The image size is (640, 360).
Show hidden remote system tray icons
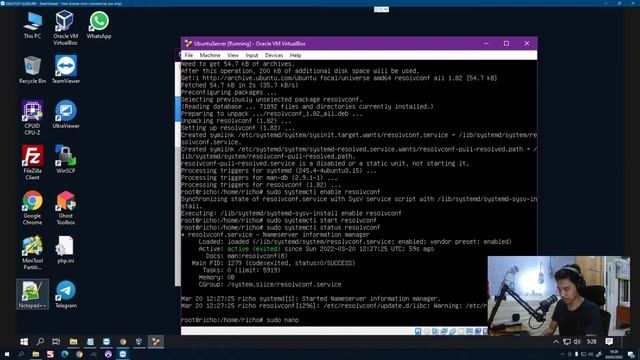[556, 341]
